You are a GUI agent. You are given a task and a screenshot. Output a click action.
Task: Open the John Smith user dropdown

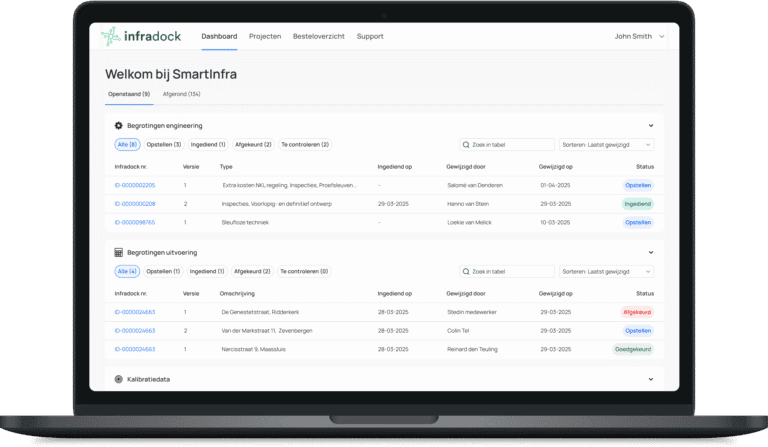[639, 36]
